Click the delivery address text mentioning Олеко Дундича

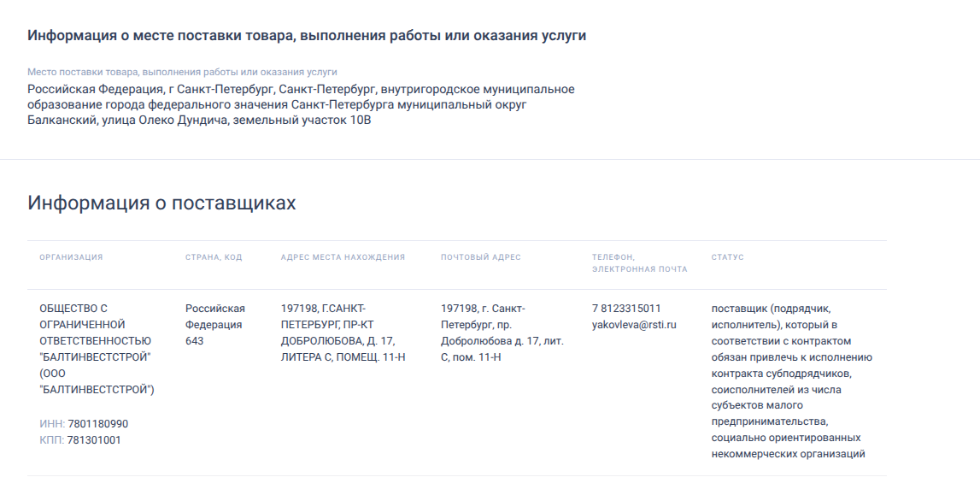[301, 104]
